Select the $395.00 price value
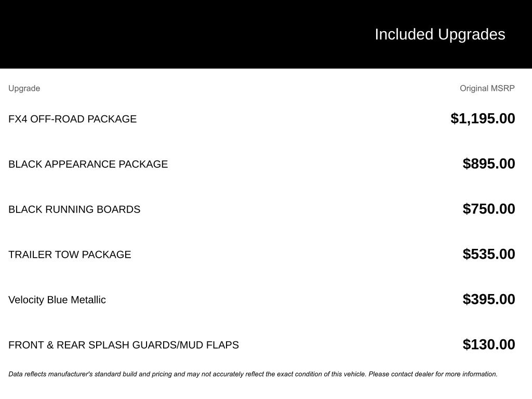Image resolution: width=532 pixels, height=399 pixels. pos(488,299)
